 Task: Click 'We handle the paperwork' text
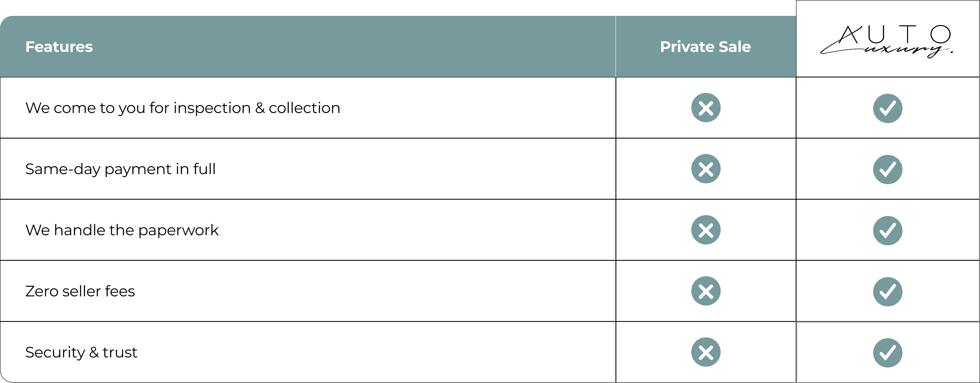[122, 230]
